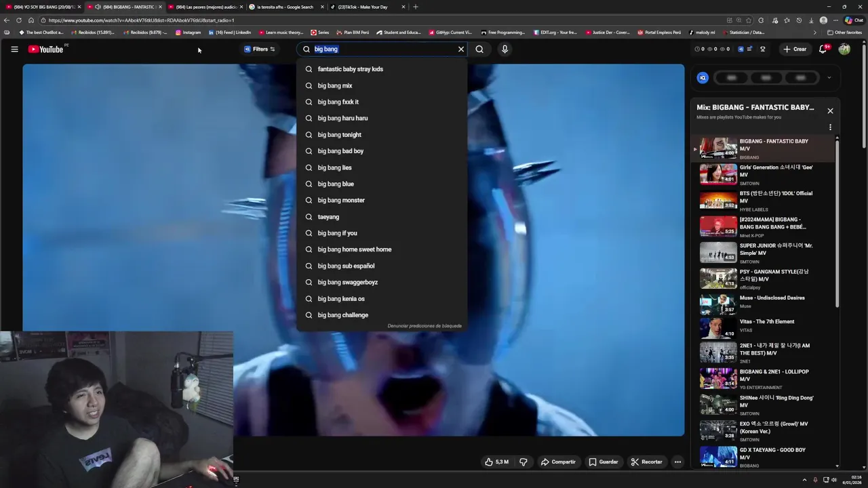This screenshot has width=868, height=488.
Task: Pick 'big bang sub español' suggestion
Action: [382, 266]
